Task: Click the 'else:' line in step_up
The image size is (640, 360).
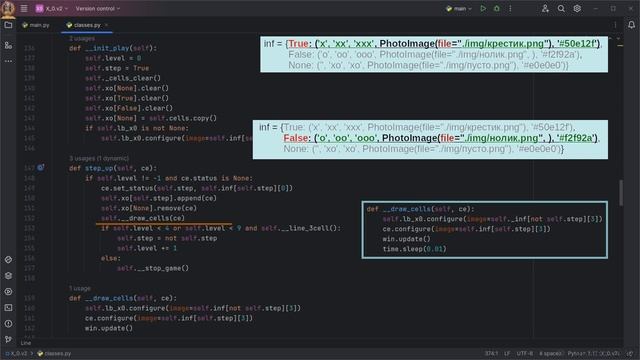Action: (111, 258)
